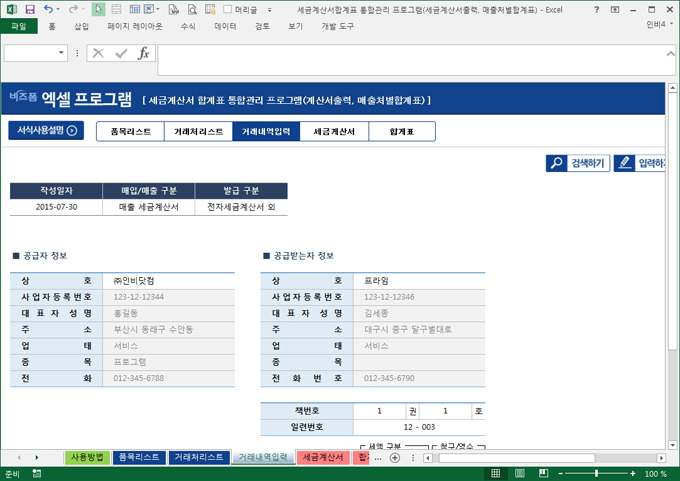This screenshot has height=481, width=680.
Task: Click the 세금계산서 navigation button
Action: click(334, 131)
